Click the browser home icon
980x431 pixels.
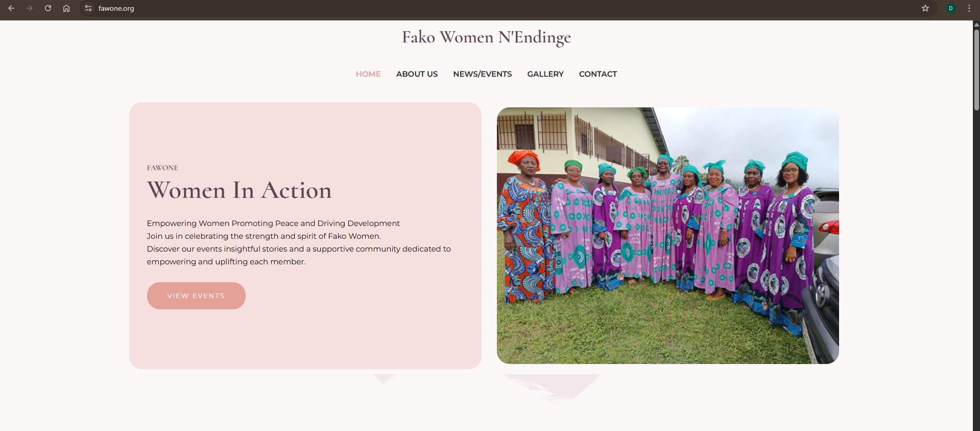coord(66,8)
